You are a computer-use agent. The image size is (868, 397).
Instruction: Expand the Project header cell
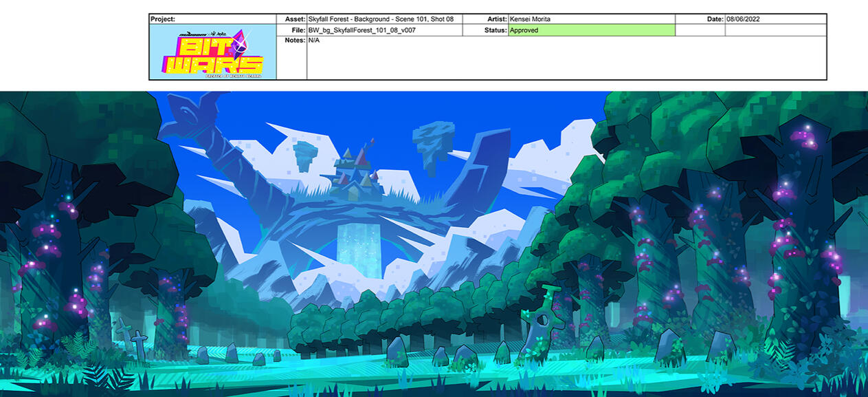click(x=206, y=19)
